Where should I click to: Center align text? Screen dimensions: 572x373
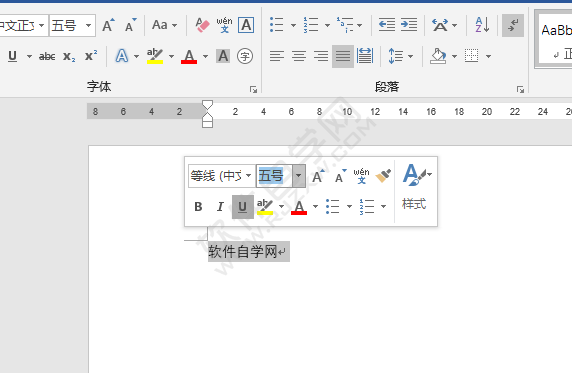(x=299, y=56)
